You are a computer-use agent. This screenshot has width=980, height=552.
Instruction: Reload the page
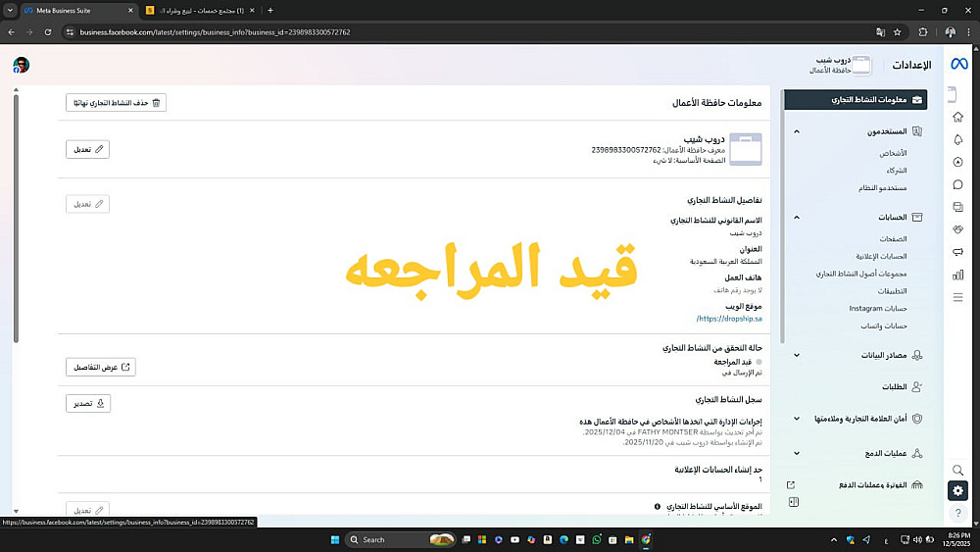(47, 32)
